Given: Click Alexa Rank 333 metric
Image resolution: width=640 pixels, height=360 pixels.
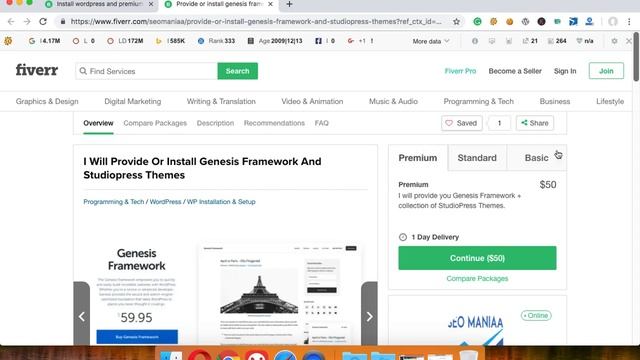Looking at the screenshot, I should point(216,41).
